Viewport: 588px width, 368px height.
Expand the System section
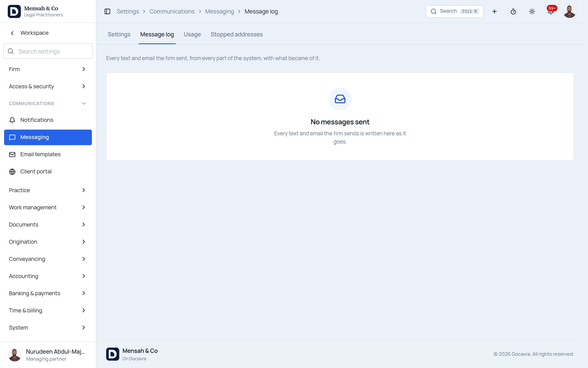[x=48, y=328]
